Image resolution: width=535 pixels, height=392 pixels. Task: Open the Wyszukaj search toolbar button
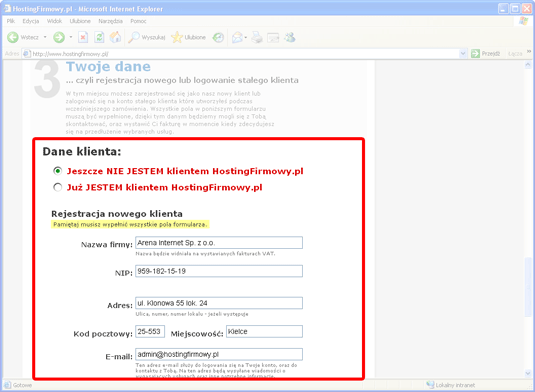[x=147, y=37]
